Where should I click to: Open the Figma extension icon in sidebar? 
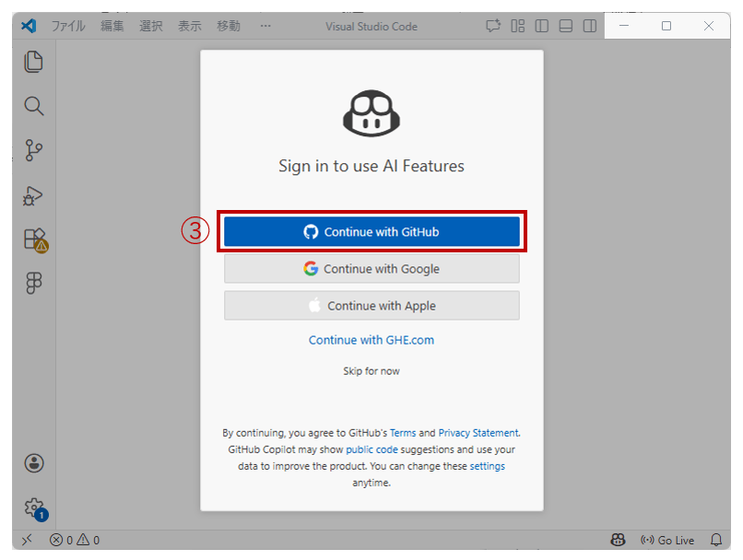tap(34, 284)
